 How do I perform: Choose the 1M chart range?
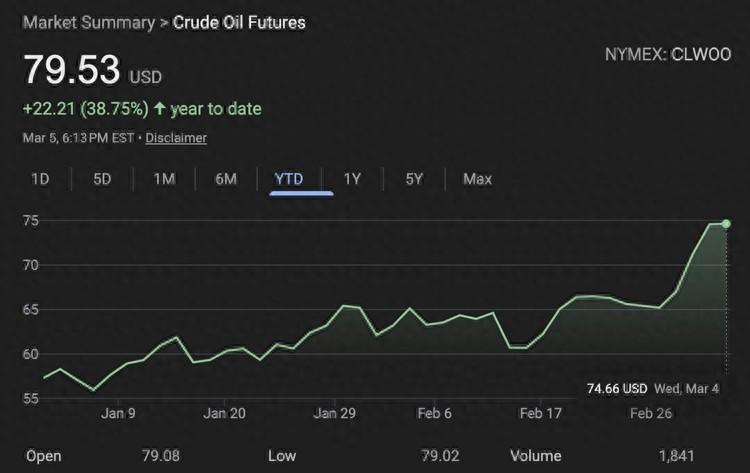coord(164,179)
